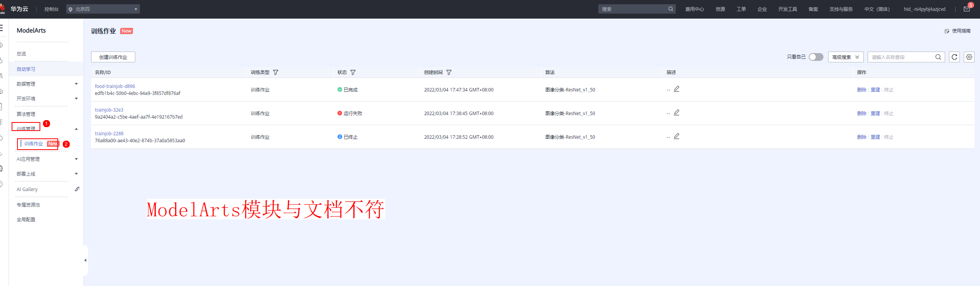
Task: Open the table settings gear icon
Action: click(x=969, y=57)
